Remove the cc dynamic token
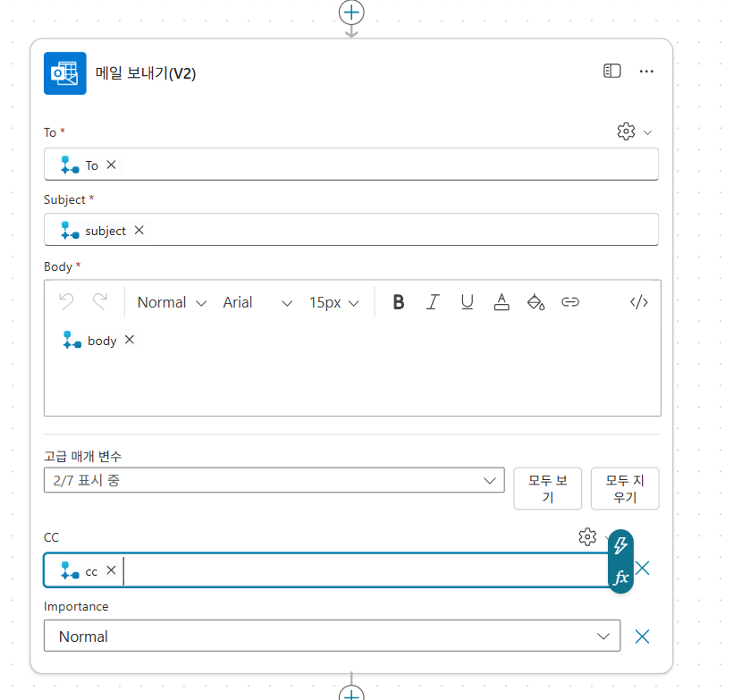Image resolution: width=734 pixels, height=700 pixels. click(111, 570)
